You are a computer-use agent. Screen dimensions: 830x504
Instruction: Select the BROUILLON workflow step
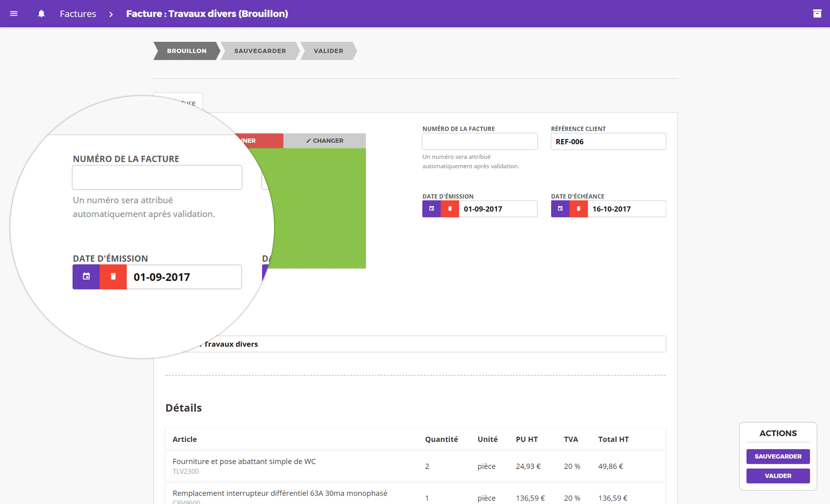click(x=187, y=51)
